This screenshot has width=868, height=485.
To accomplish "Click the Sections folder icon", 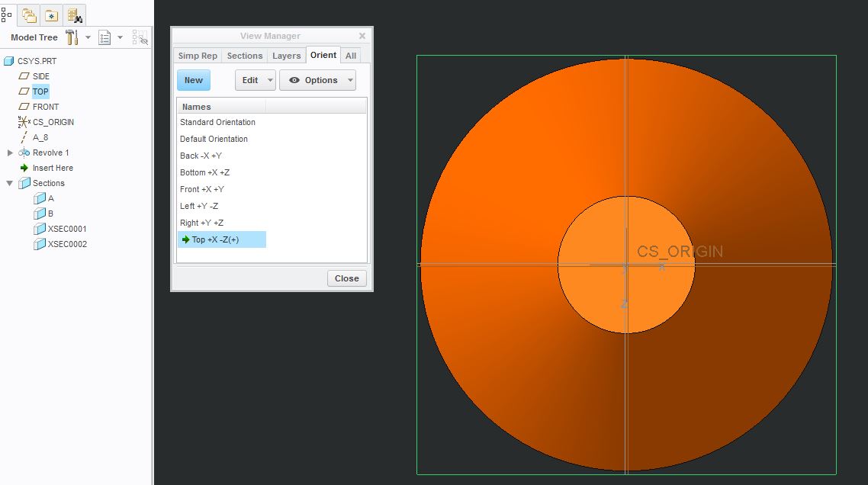I will click(24, 183).
